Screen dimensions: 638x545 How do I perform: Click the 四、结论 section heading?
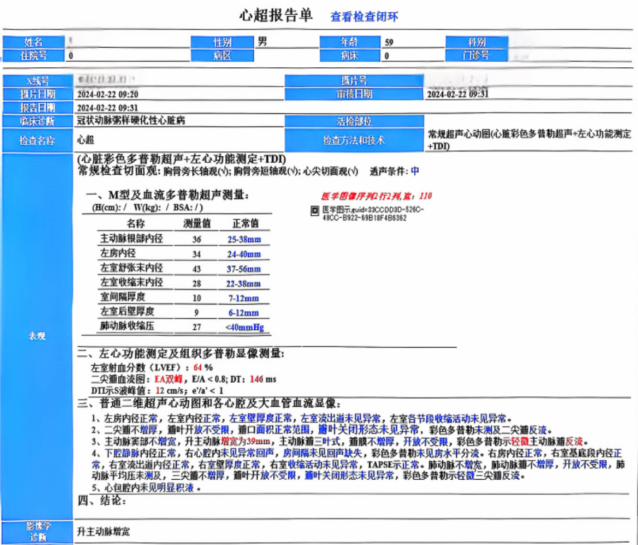[102, 500]
